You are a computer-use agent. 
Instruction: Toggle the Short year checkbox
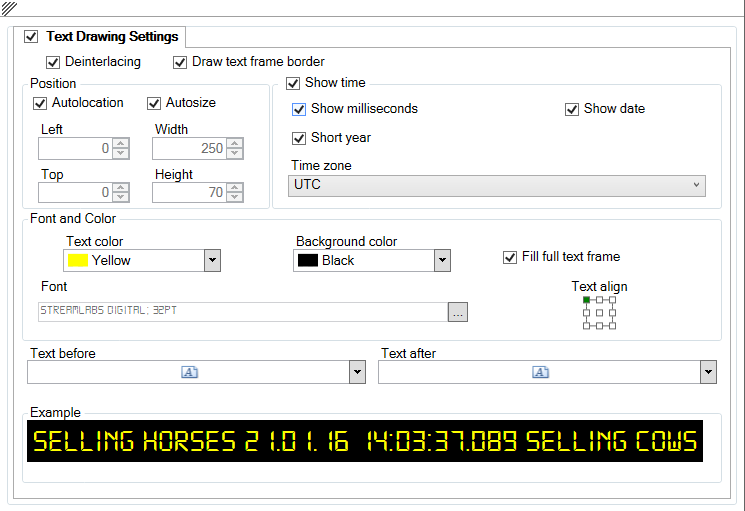[x=299, y=138]
